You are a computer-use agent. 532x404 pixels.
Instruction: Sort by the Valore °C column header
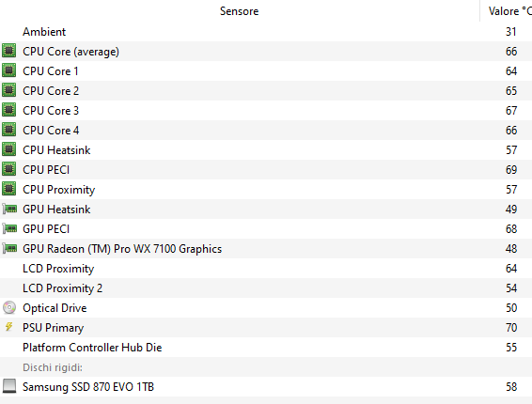(x=507, y=11)
